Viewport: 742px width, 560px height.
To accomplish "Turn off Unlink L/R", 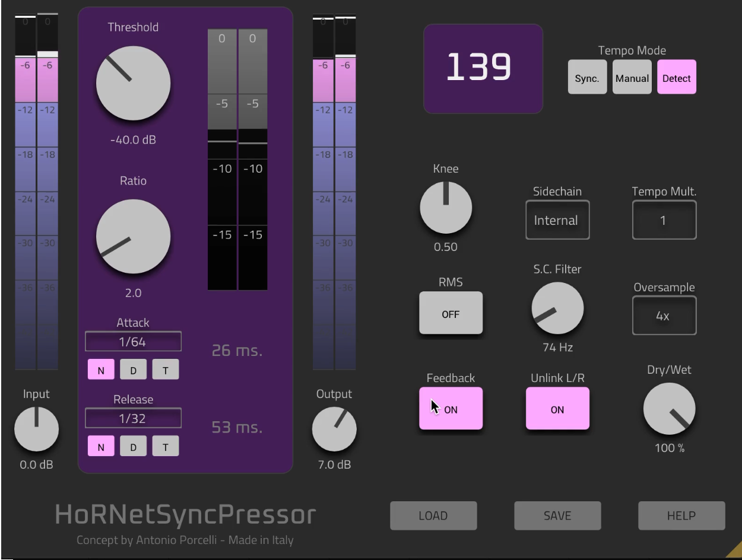I will pos(557,408).
